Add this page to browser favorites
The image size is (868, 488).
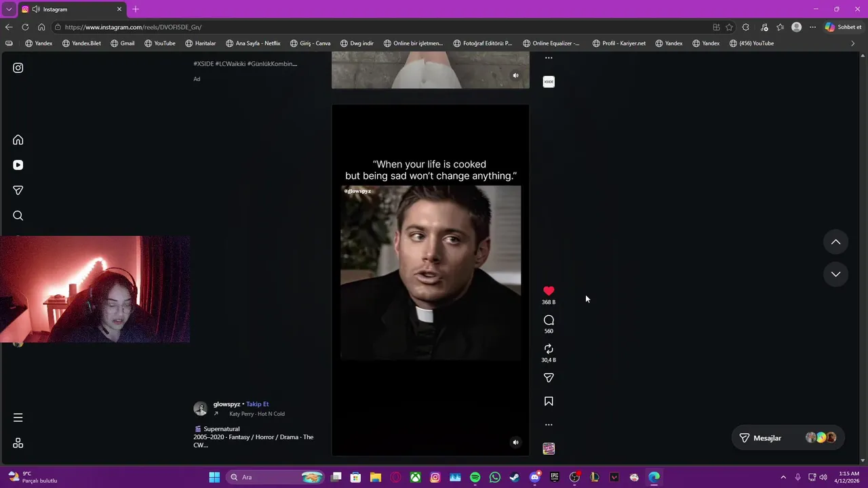click(x=729, y=27)
